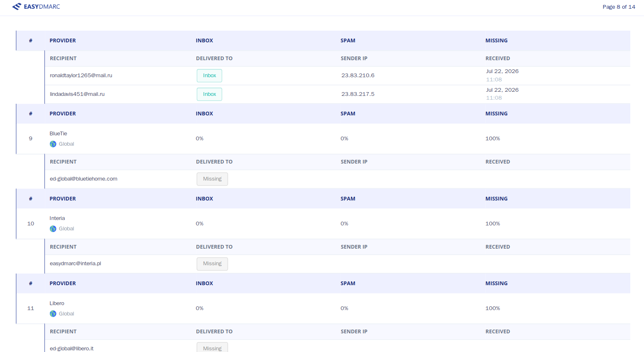Screen dimensions: 644x352
Task: Select recipient ronaldtaylor1265@mail.ru
Action: pos(81,76)
